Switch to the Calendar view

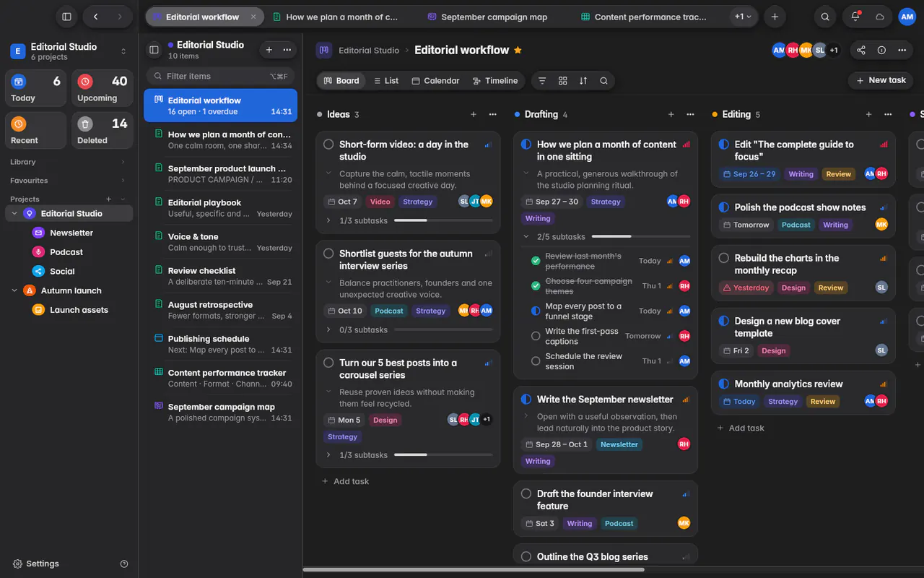click(x=435, y=81)
